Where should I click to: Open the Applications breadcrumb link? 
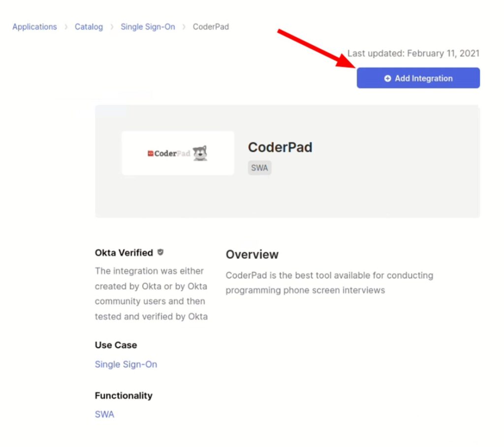tap(34, 27)
